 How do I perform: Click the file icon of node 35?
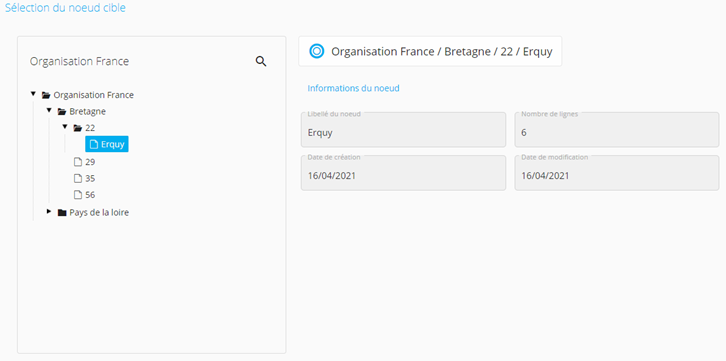click(78, 178)
